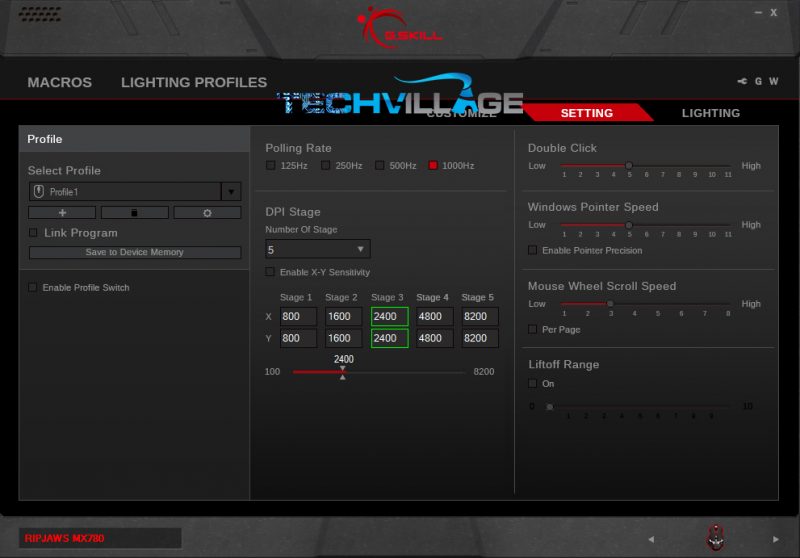This screenshot has width=800, height=558.
Task: Click the Polling Rate heading
Action: pos(298,148)
